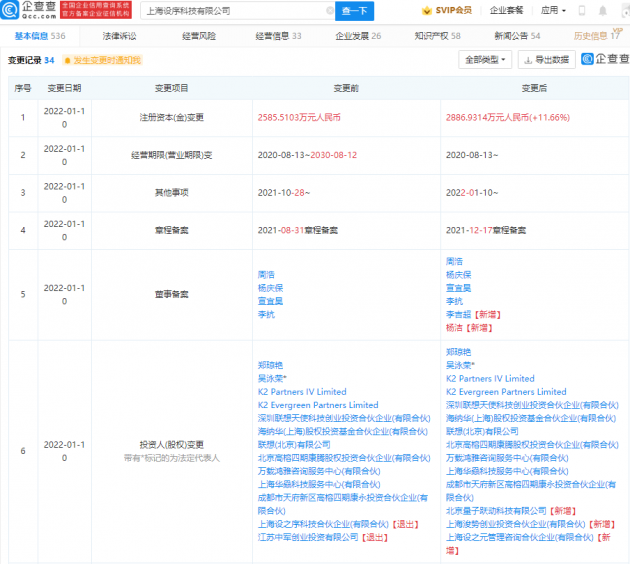Open the notification bell icon
Viewport: 630px width, 564px height.
pyautogui.click(x=602, y=11)
